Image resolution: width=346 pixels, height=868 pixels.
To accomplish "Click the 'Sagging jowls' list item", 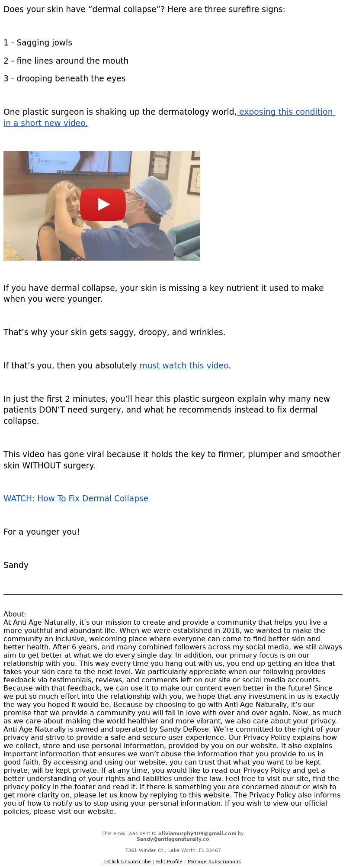I will [38, 42].
